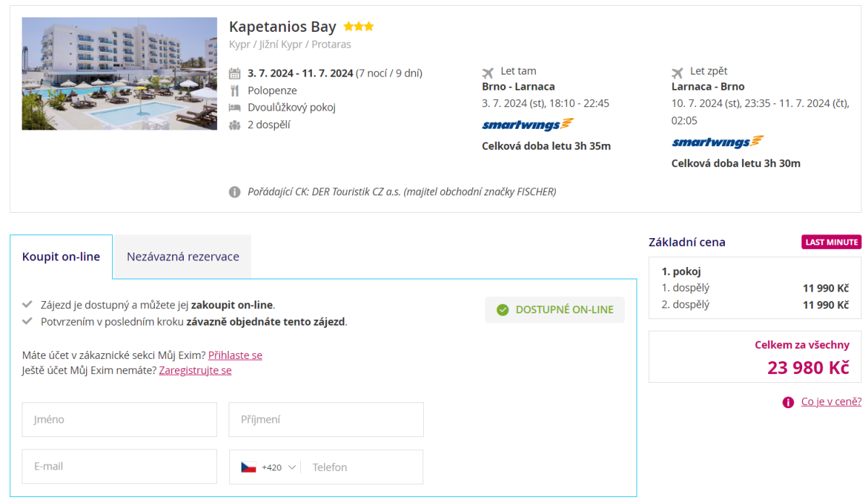The image size is (868, 500).
Task: Click the Smartwings logo under Brno - Larnaca
Action: [527, 124]
